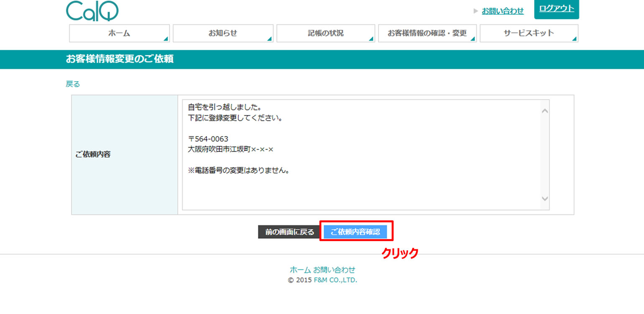Click the F&M CO.,LTD. footer link
The image size is (644, 314).
335,281
